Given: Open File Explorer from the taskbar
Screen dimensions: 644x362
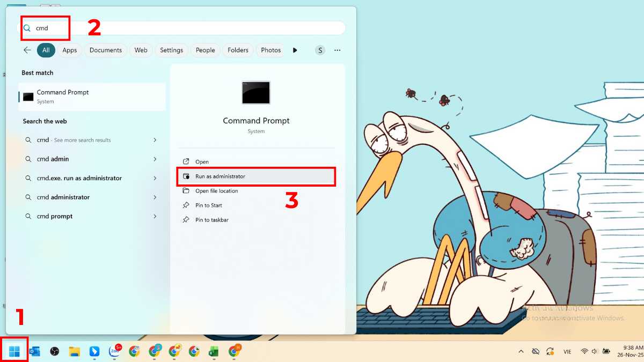Looking at the screenshot, I should 74,350.
